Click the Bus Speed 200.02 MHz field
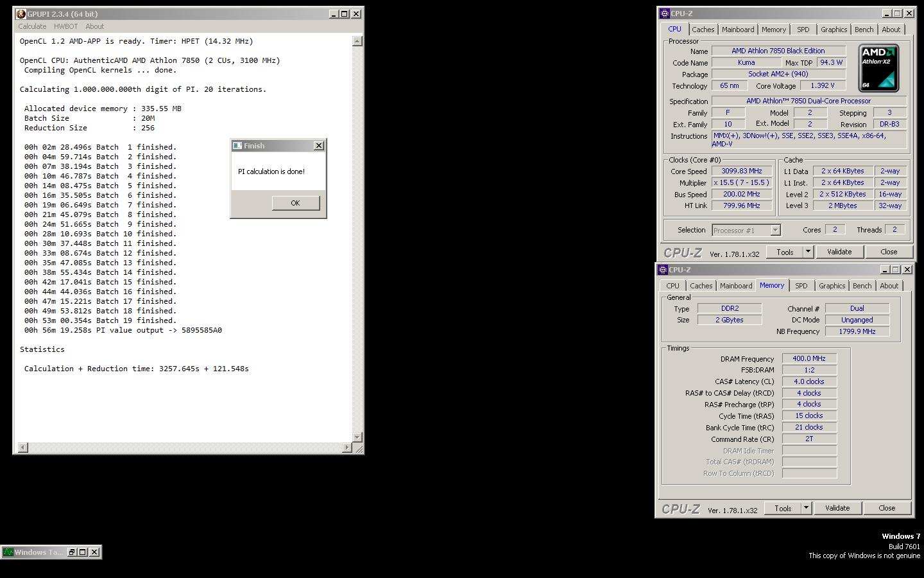Viewport: 924px width, 578px height. pos(742,195)
